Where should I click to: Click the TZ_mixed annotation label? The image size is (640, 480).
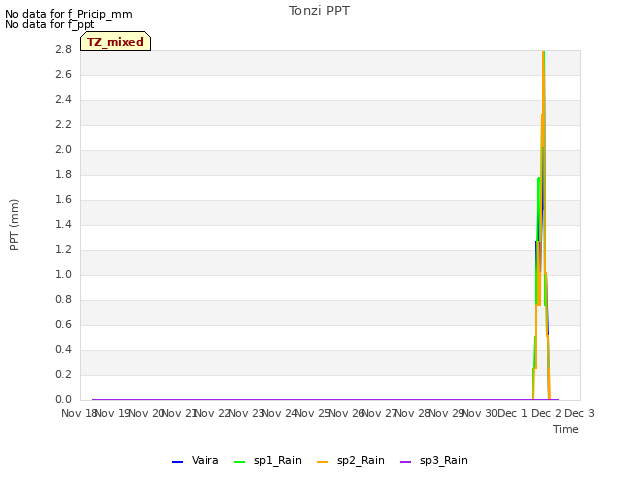point(116,42)
